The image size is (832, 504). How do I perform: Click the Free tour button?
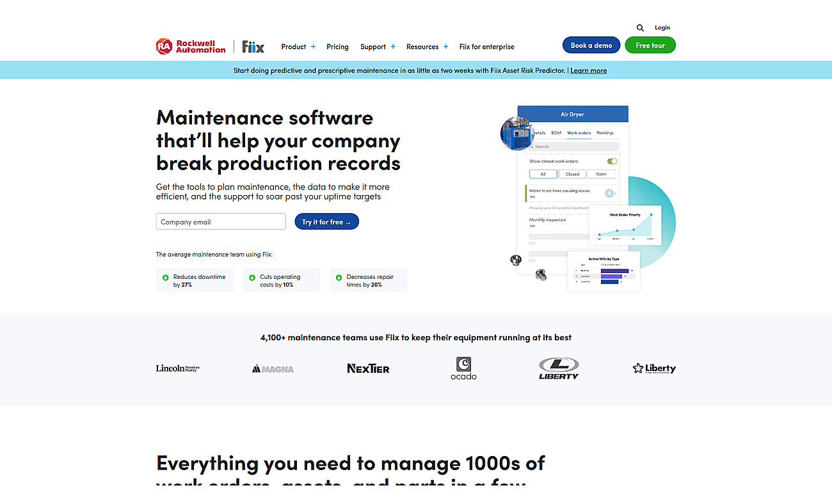pyautogui.click(x=650, y=45)
